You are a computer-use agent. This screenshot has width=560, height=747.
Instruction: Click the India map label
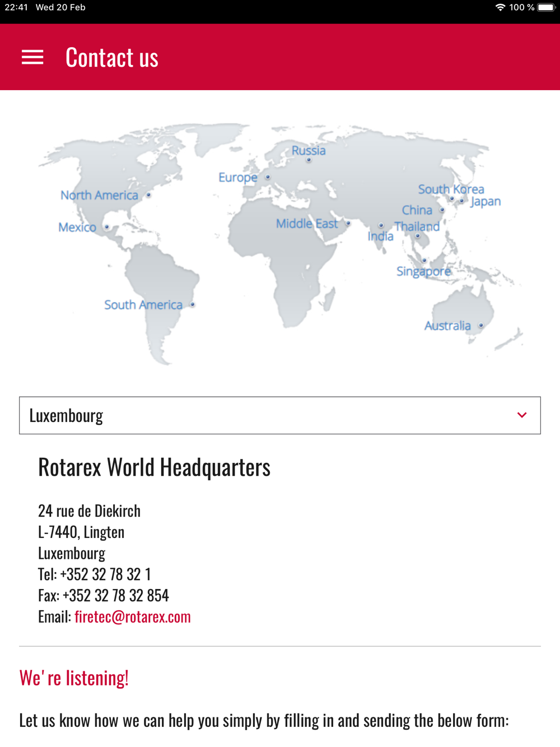tap(380, 236)
